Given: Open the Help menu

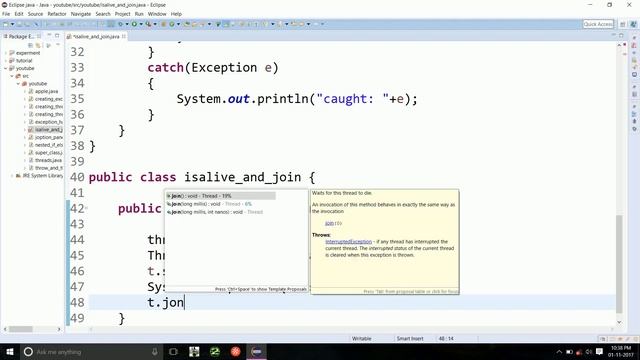Looking at the screenshot, I should [176, 14].
